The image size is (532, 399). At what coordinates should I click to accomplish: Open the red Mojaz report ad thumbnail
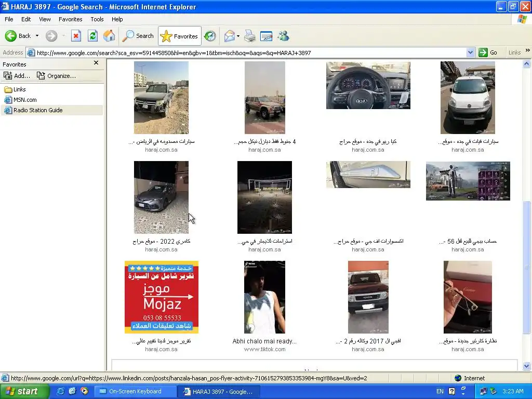click(x=162, y=297)
